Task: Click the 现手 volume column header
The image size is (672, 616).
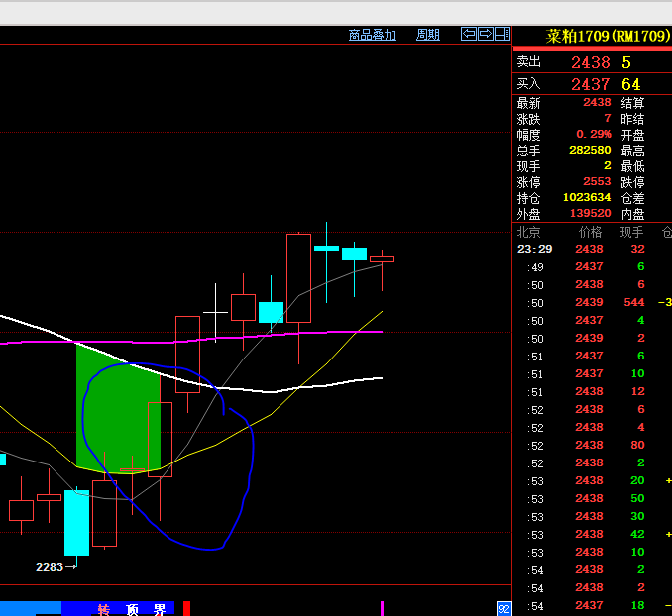Action: [631, 232]
